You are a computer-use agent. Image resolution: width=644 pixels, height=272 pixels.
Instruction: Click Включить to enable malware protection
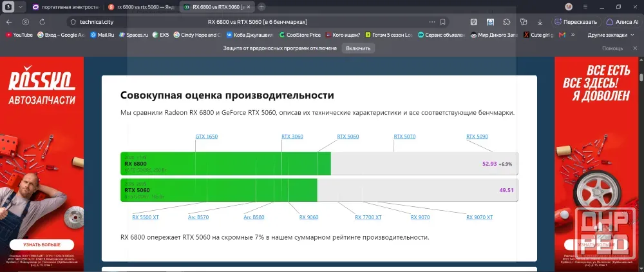[x=358, y=48]
